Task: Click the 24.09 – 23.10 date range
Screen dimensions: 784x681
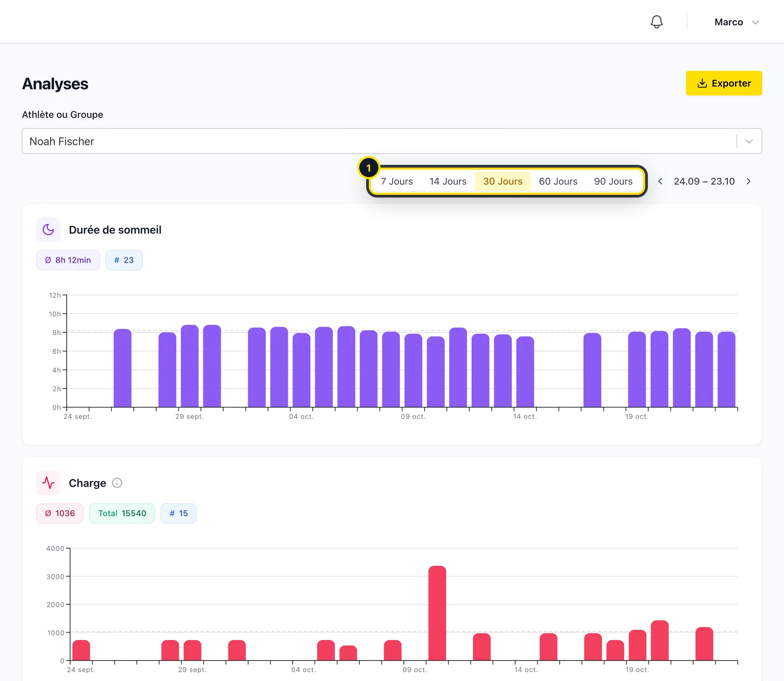Action: tap(704, 181)
